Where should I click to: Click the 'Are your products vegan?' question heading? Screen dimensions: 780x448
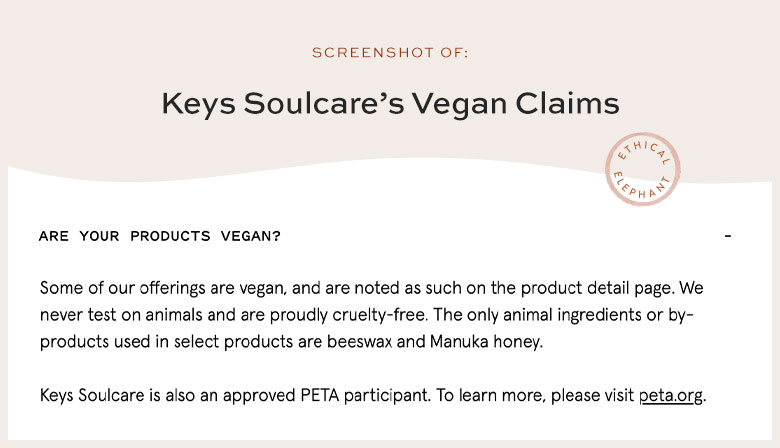tap(160, 236)
